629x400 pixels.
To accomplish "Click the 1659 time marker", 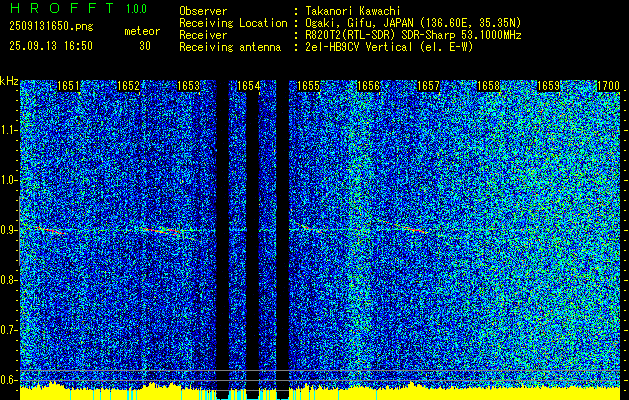I will click(x=548, y=86).
